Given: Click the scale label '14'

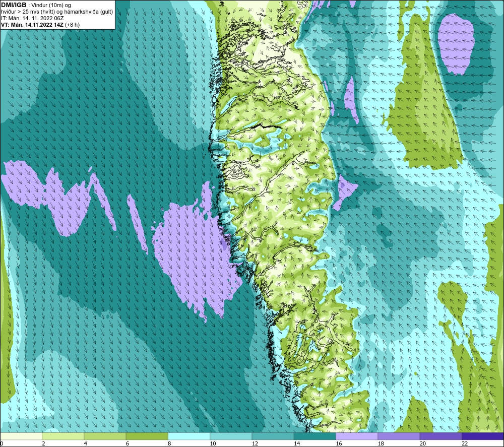Looking at the screenshot, I should [297, 444].
